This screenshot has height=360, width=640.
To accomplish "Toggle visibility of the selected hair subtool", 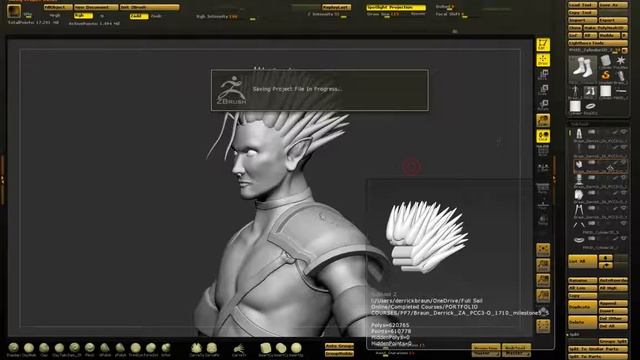I will click(x=623, y=163).
